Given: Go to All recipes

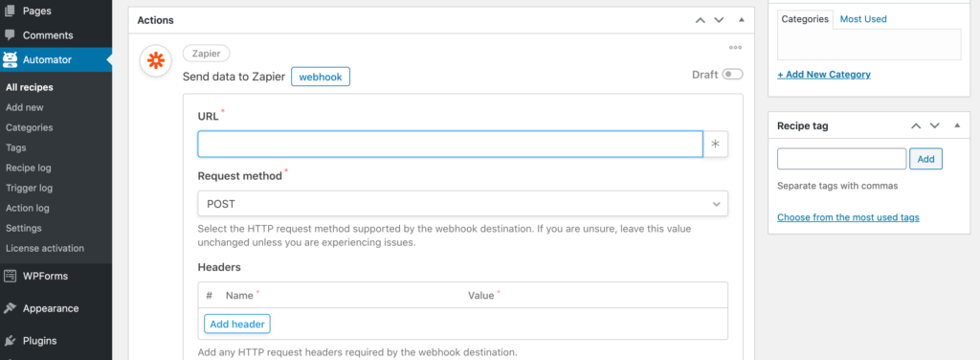Looking at the screenshot, I should point(30,87).
